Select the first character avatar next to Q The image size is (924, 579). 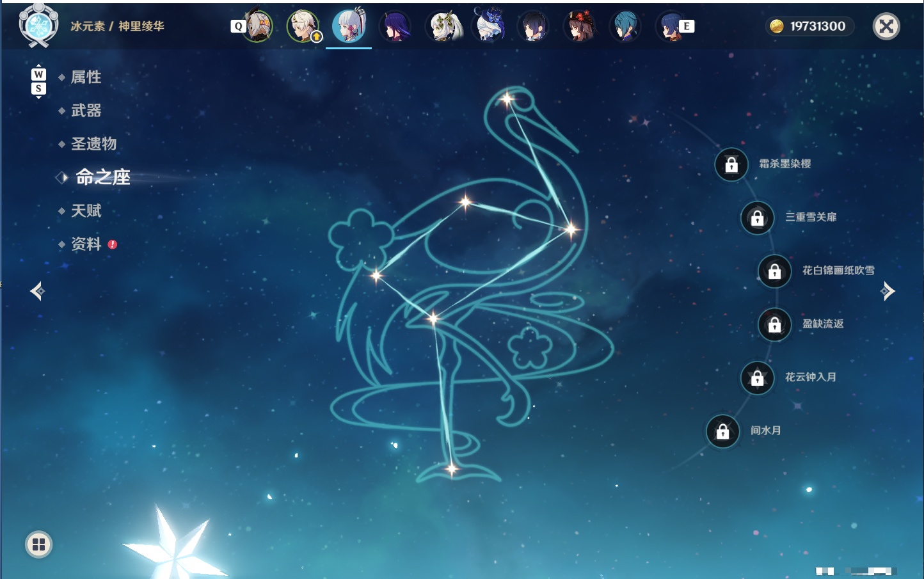(x=257, y=26)
